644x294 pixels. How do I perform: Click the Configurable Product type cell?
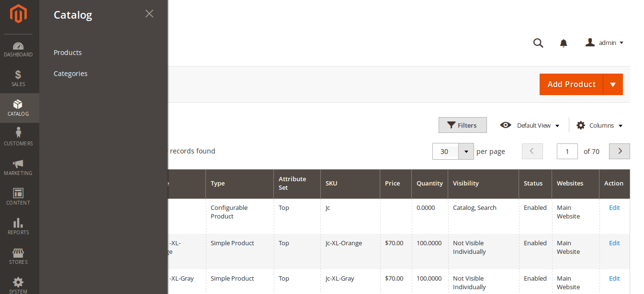pos(239,216)
